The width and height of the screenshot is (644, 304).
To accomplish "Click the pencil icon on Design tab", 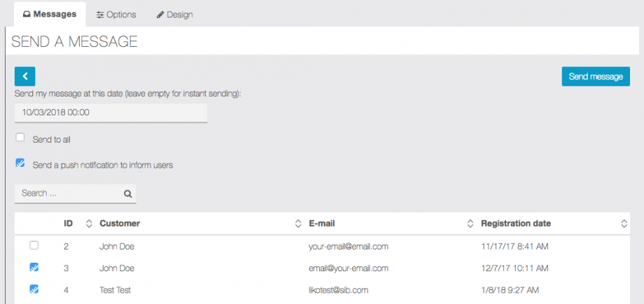I will (x=160, y=15).
